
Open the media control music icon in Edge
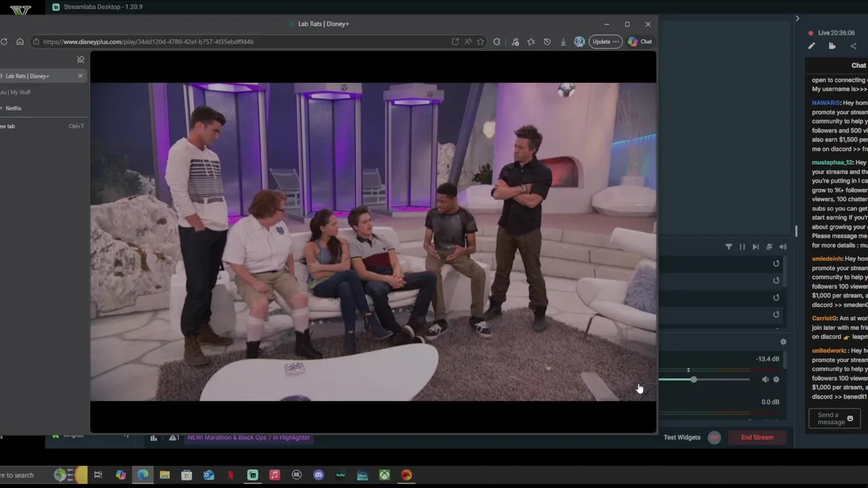pyautogui.click(x=515, y=42)
